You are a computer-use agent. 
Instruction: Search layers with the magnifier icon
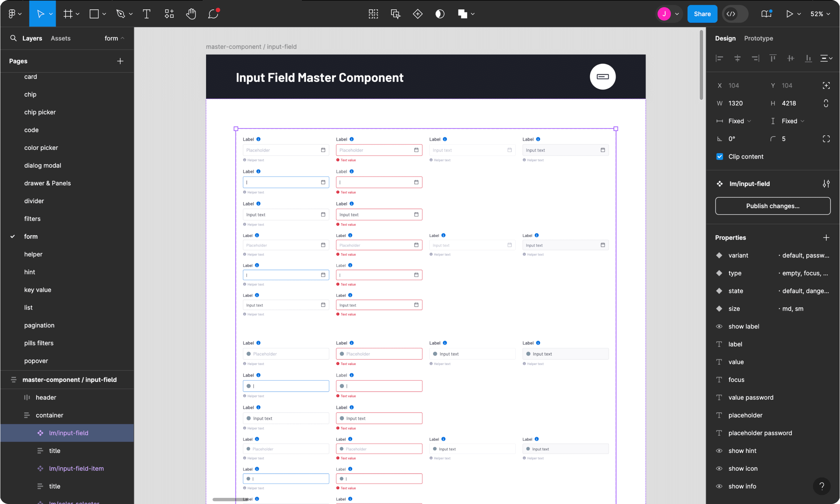pyautogui.click(x=13, y=38)
